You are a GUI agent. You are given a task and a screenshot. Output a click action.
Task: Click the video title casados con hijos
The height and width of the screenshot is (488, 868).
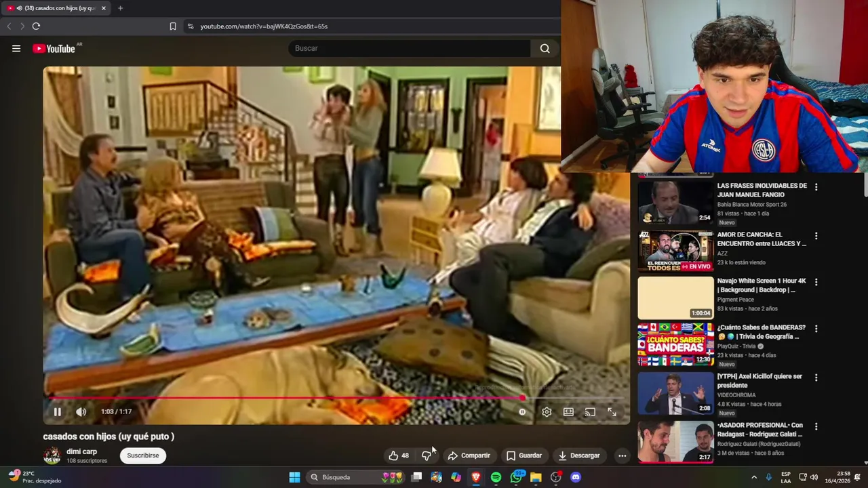[108, 436]
